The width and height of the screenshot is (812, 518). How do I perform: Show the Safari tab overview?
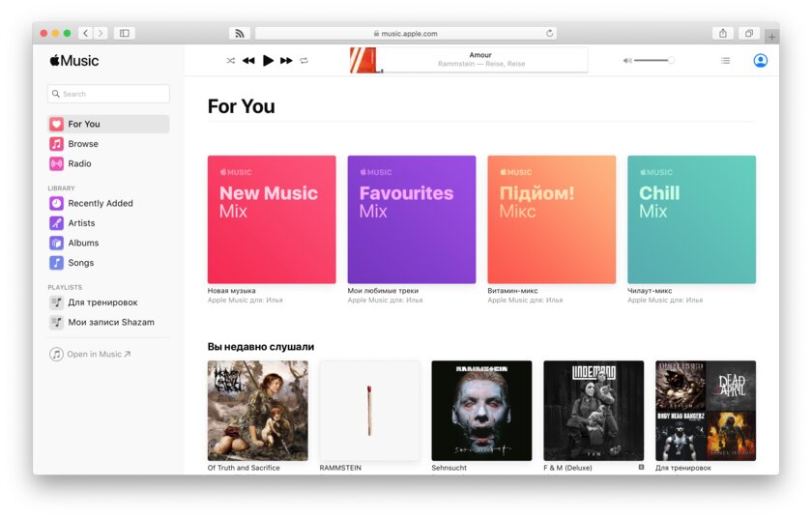coord(749,33)
